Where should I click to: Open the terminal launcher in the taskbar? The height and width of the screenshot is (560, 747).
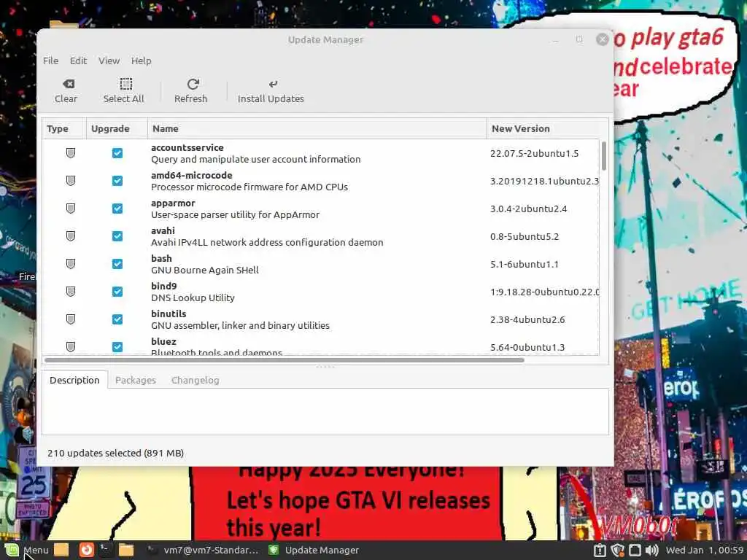pos(106,550)
